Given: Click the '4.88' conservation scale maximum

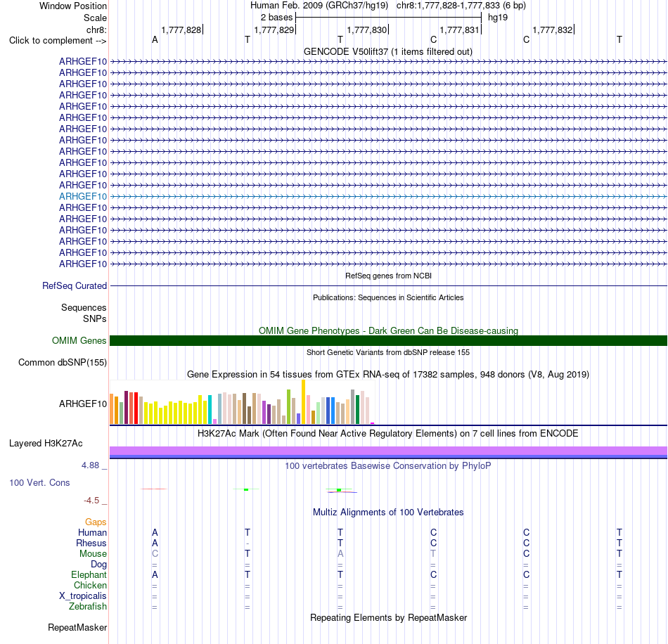Looking at the screenshot, I should [x=90, y=465].
